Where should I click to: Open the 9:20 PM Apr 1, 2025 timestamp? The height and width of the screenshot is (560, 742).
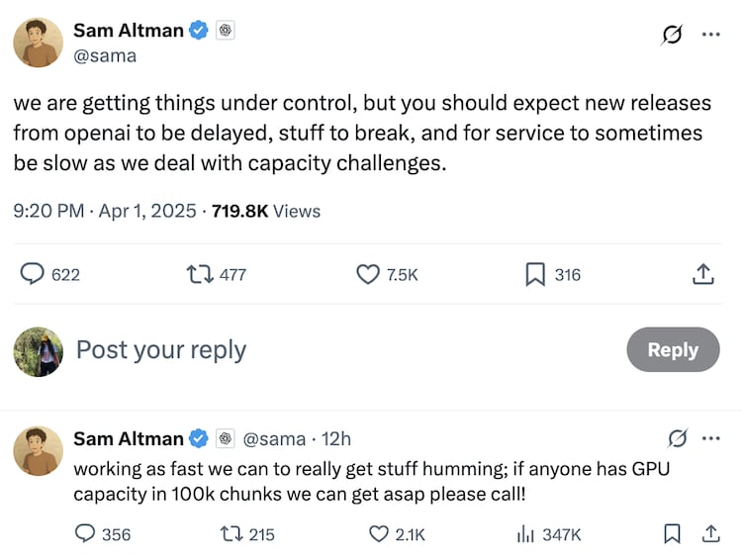pyautogui.click(x=106, y=211)
